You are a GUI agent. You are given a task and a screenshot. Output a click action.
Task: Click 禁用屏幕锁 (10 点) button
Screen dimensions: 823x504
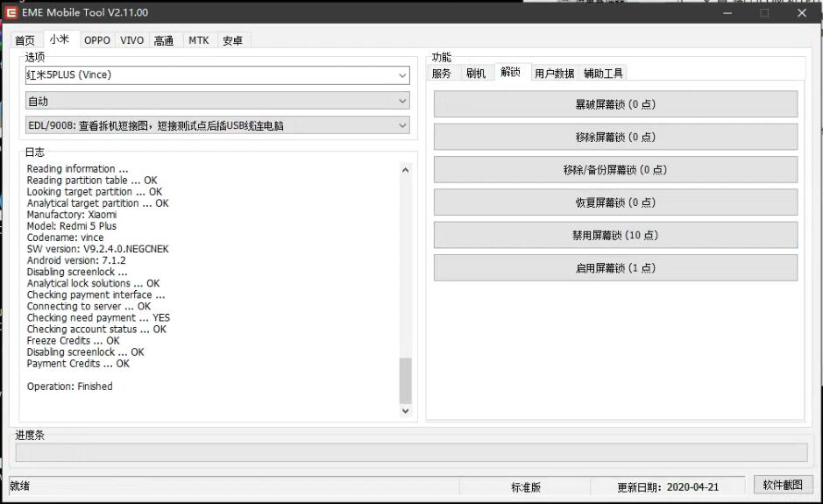[x=615, y=235]
